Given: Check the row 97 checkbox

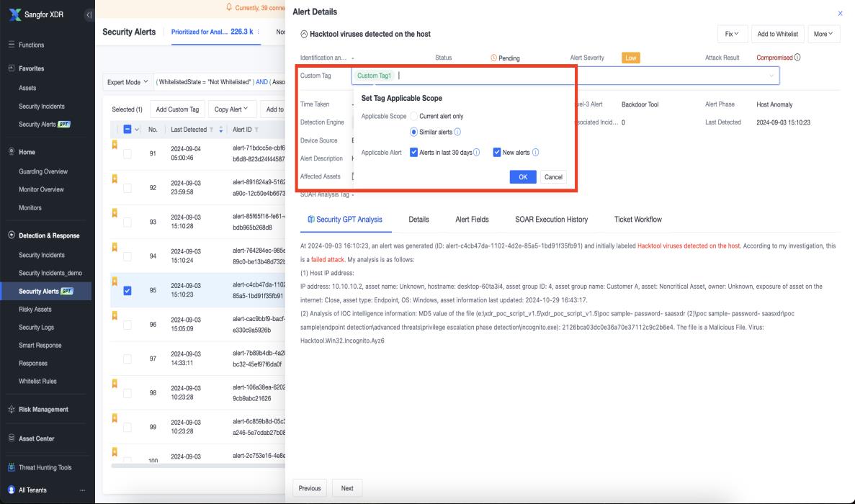Looking at the screenshot, I should 127,359.
